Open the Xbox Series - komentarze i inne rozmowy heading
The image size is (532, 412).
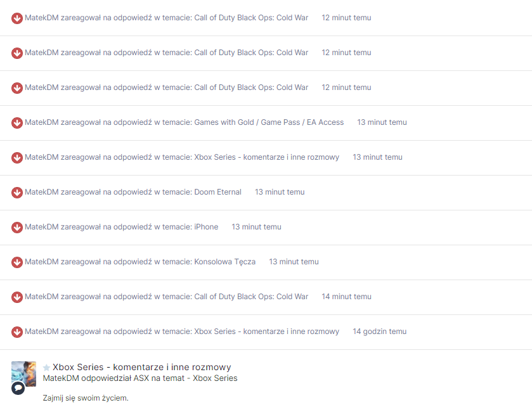[x=141, y=367]
